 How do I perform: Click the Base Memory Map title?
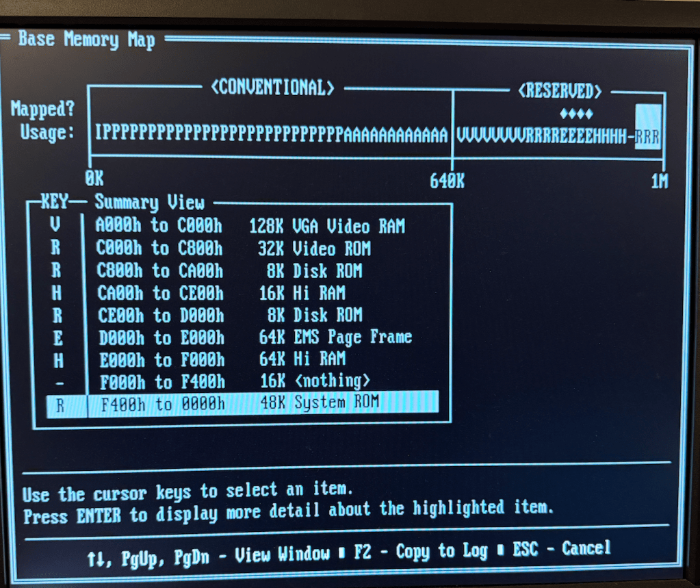point(86,40)
